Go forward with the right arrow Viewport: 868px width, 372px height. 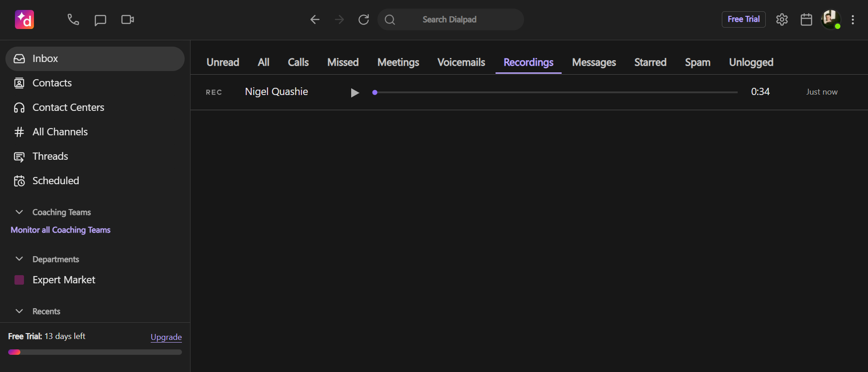[339, 19]
